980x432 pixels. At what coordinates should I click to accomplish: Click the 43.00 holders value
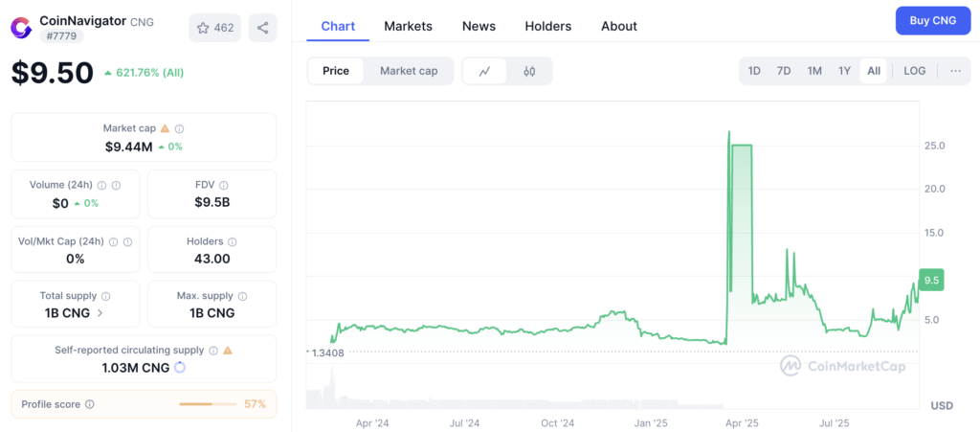[212, 259]
